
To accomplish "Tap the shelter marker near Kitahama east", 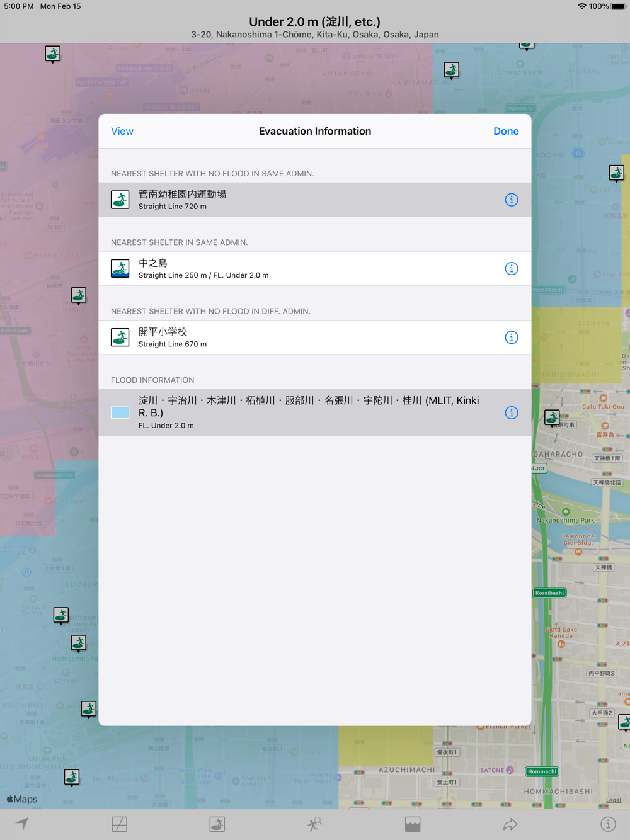I will click(552, 417).
